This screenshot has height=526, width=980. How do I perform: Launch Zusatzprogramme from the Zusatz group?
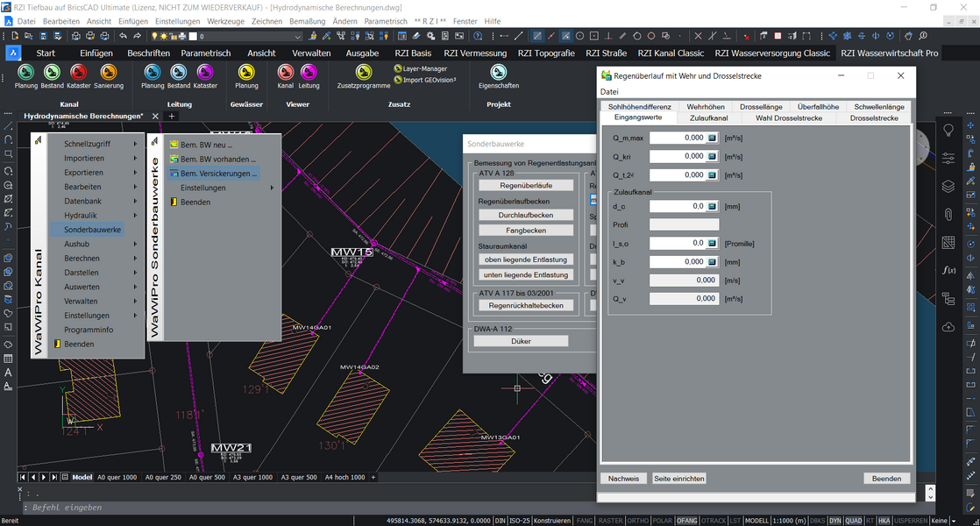[363, 74]
